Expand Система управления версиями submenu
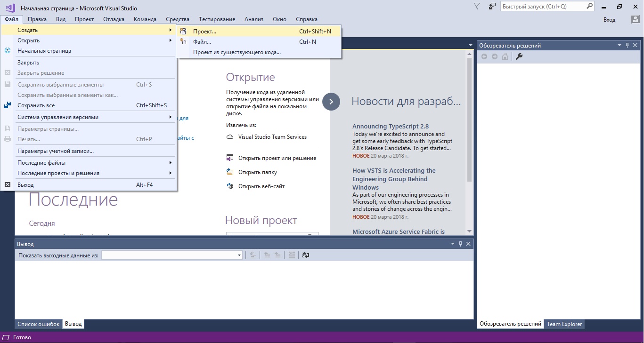 (x=89, y=117)
